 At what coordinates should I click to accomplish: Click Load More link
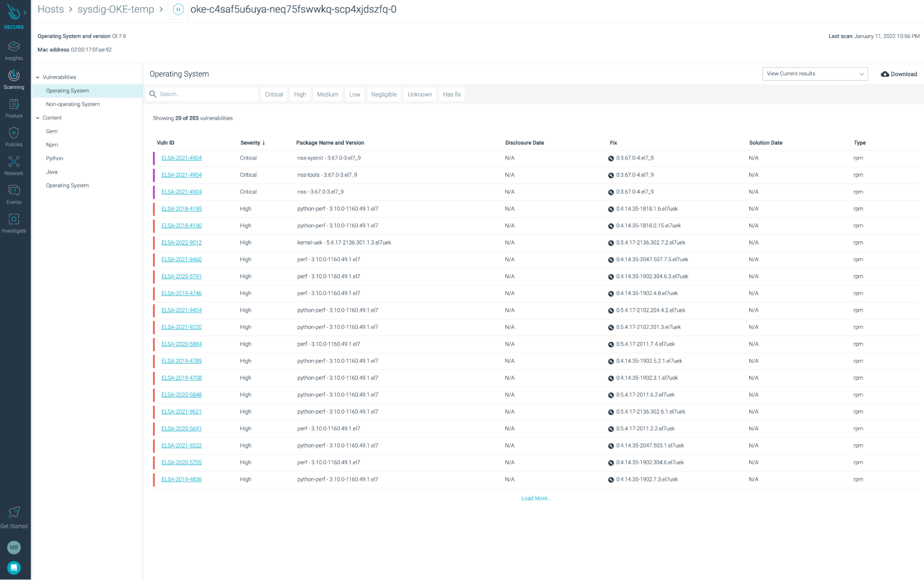click(536, 498)
